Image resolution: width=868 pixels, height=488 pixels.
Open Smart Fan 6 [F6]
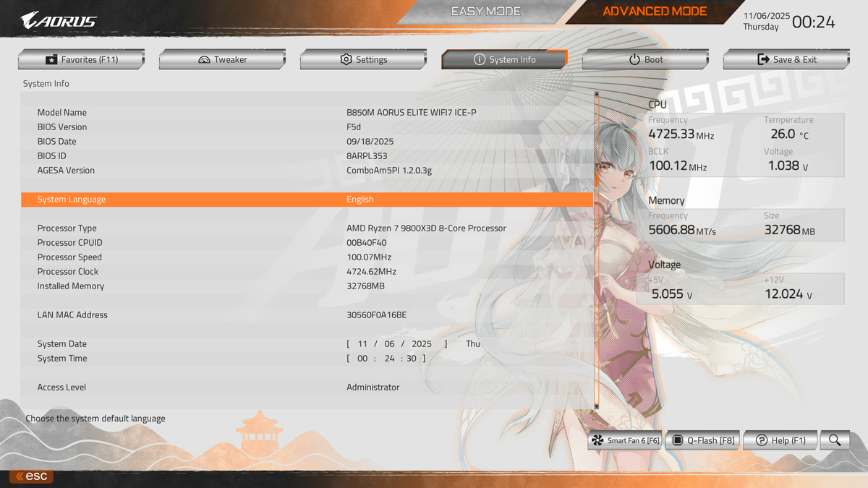[x=625, y=440]
